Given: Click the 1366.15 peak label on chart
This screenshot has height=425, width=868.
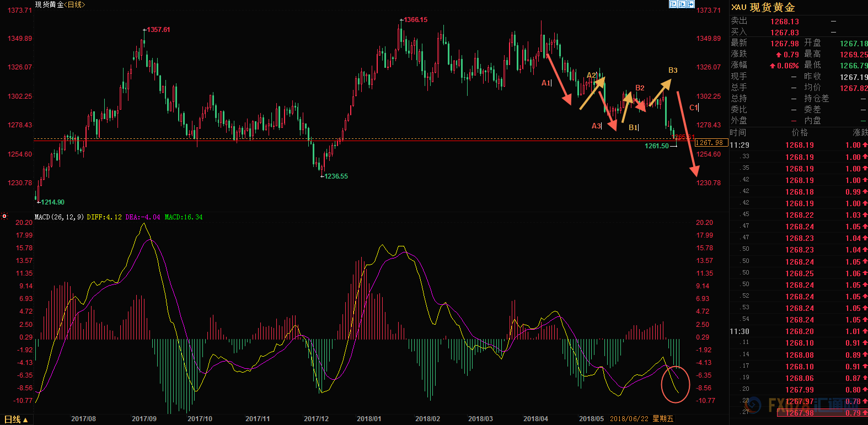Looking at the screenshot, I should (x=415, y=20).
